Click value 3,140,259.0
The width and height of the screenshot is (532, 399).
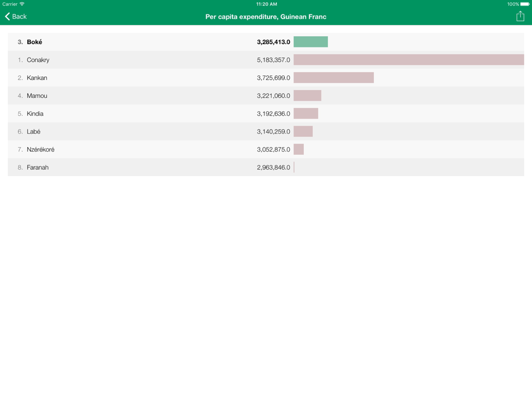click(x=273, y=131)
